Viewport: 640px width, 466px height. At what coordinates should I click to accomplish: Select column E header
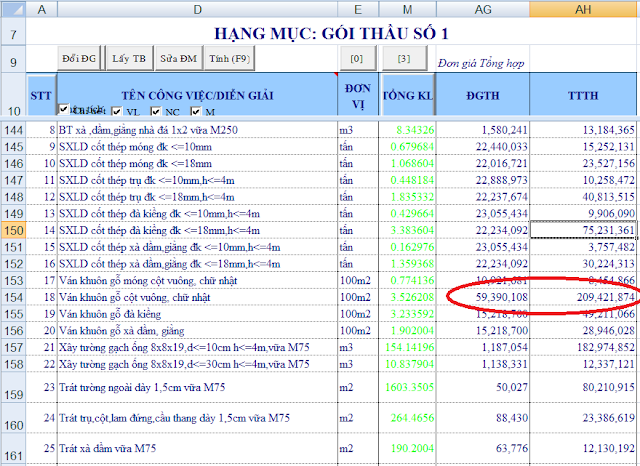coord(358,9)
